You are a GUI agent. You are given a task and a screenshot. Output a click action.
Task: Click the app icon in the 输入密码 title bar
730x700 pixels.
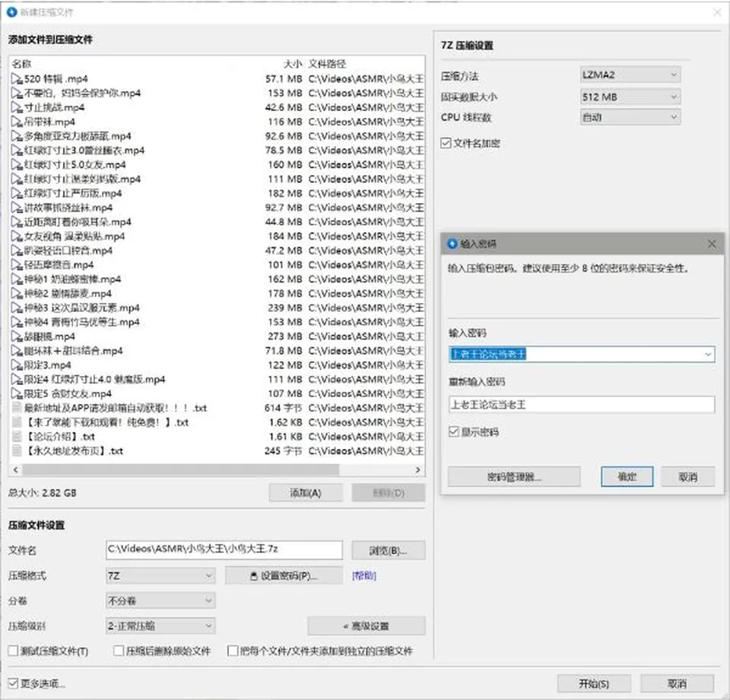(452, 243)
